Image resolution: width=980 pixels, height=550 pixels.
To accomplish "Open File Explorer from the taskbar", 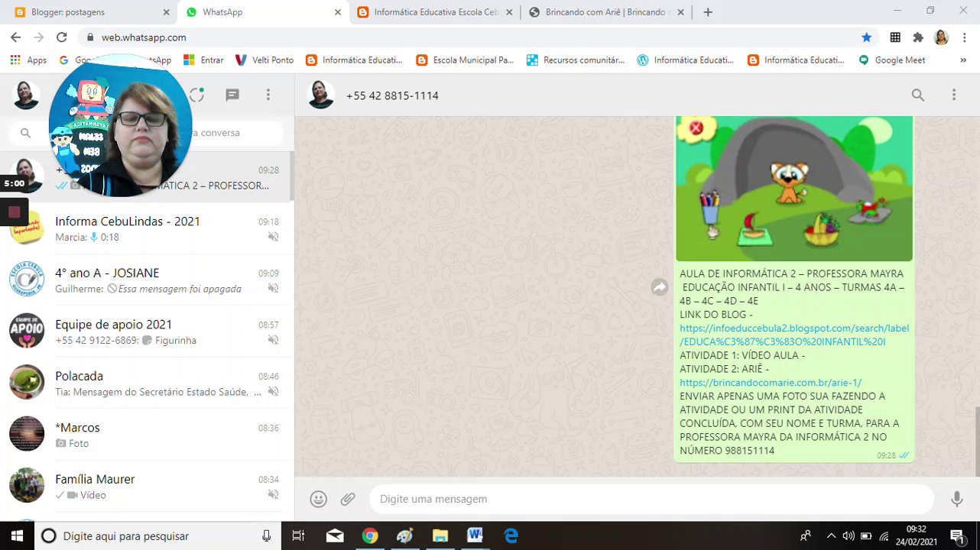I will 440,535.
